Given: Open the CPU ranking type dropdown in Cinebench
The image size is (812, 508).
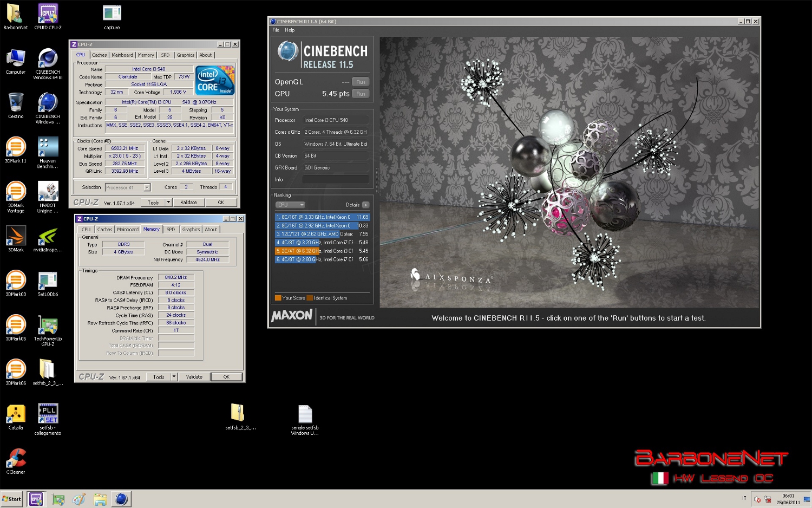Looking at the screenshot, I should [x=290, y=205].
